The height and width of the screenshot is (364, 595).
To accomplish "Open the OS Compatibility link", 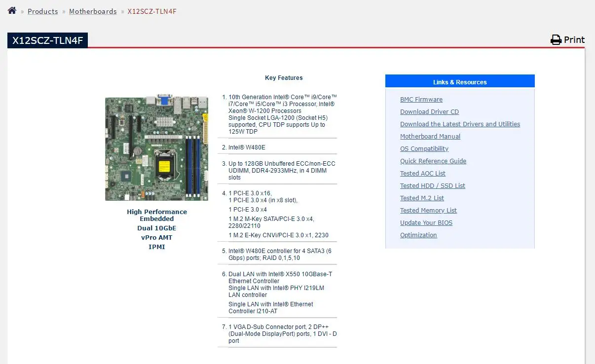I will (424, 149).
